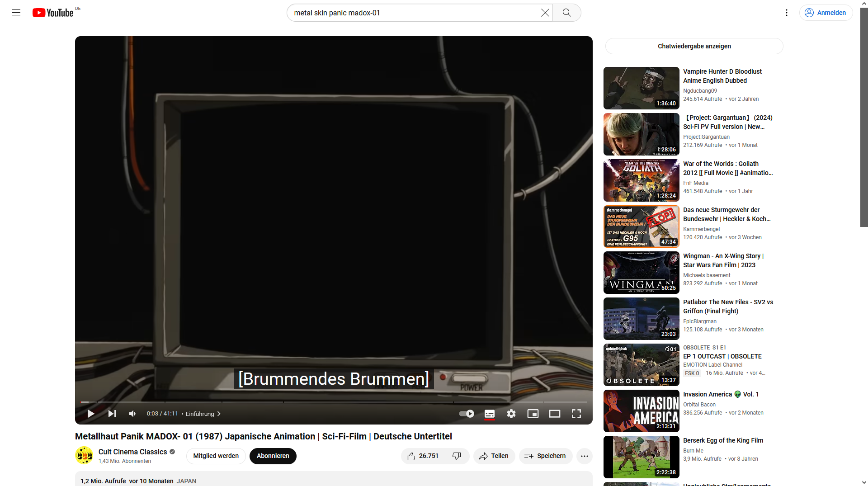
Task: Enter fullscreen mode
Action: (x=576, y=414)
